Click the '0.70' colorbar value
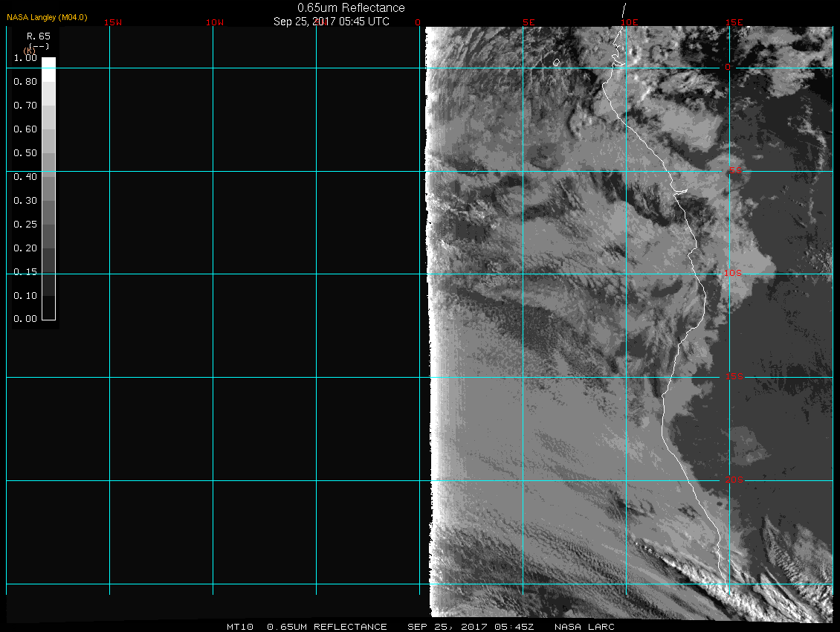Image resolution: width=840 pixels, height=632 pixels. click(25, 106)
